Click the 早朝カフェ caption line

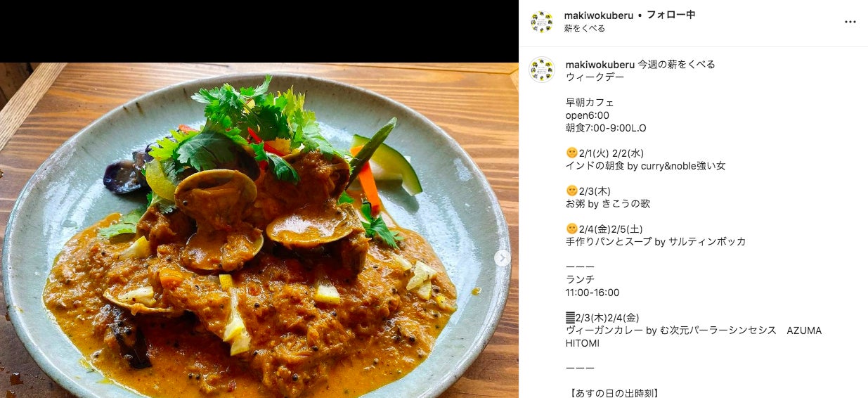tap(590, 103)
